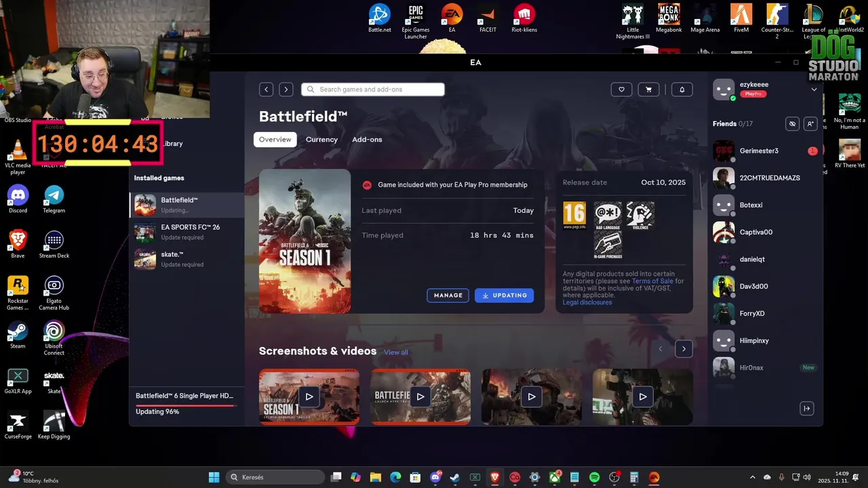Toggle friends visibility eye icon
This screenshot has width=868, height=488.
click(x=792, y=124)
